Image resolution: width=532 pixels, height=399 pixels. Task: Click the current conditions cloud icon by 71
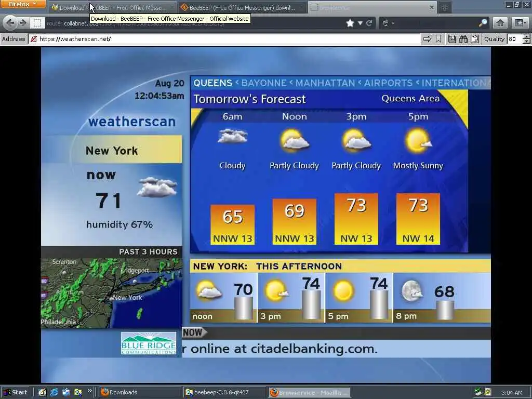[x=157, y=187]
